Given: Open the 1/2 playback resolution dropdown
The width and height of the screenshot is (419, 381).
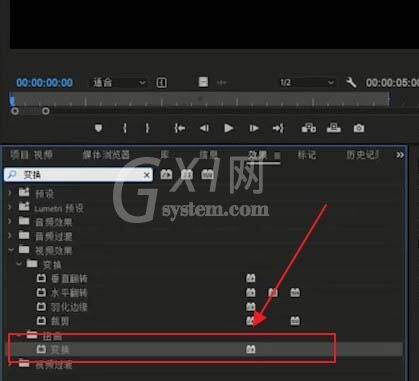Looking at the screenshot, I should click(x=307, y=82).
